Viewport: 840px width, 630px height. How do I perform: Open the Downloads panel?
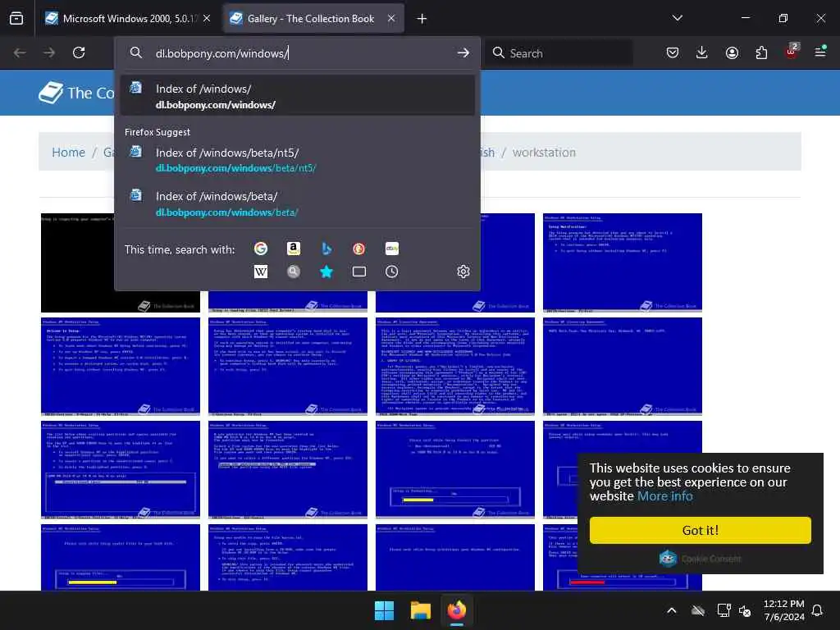[x=702, y=52]
